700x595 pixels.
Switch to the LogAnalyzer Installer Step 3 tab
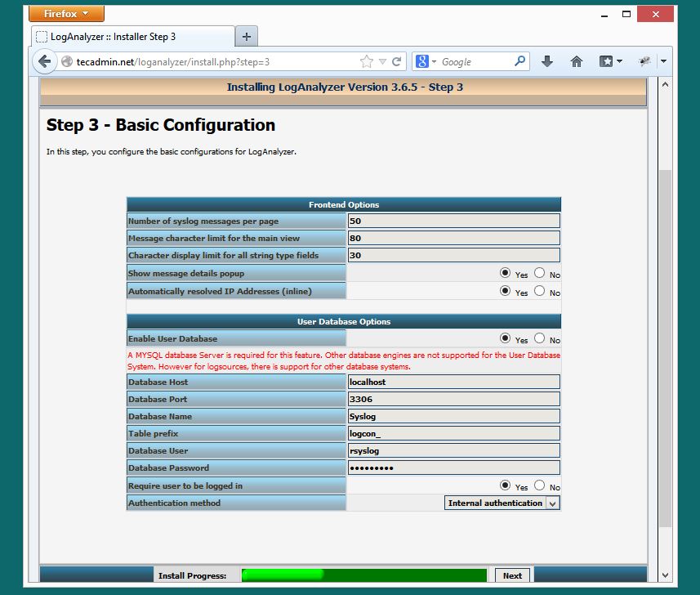pos(133,37)
